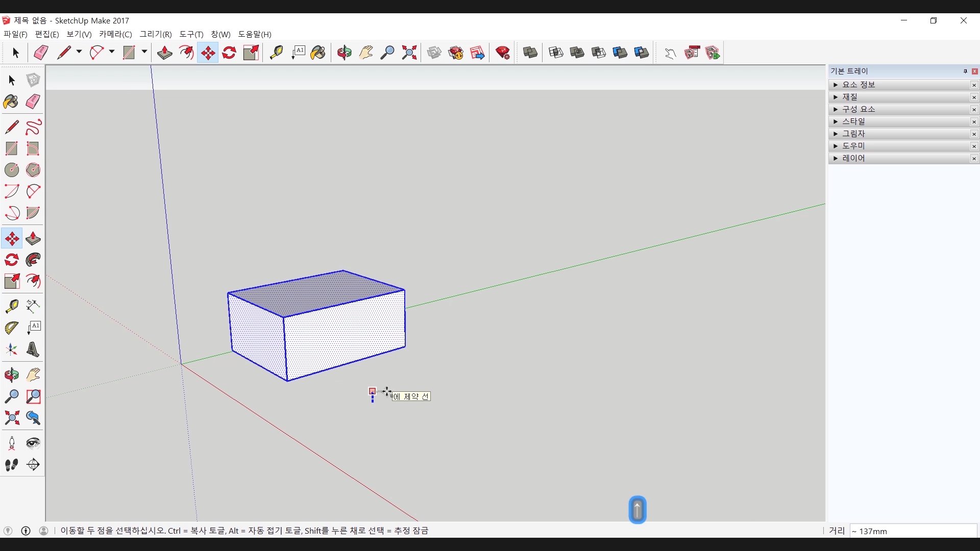Close the 그림자 panel section
The image size is (980, 551).
[x=974, y=134]
